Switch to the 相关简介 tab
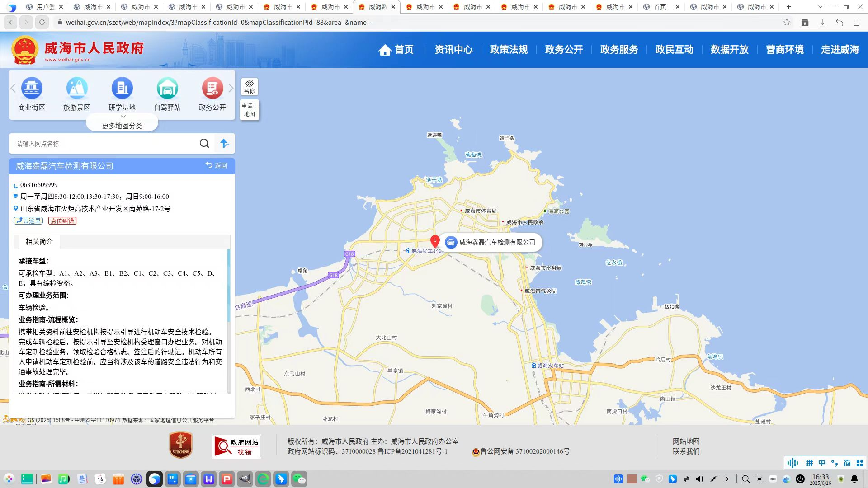 click(39, 242)
